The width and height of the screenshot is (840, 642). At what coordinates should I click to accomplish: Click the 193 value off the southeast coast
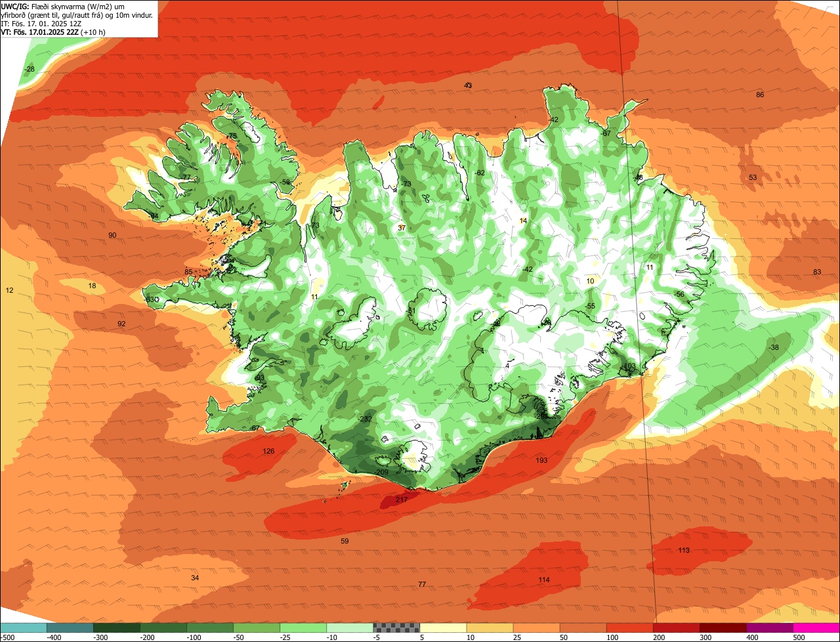point(541,461)
